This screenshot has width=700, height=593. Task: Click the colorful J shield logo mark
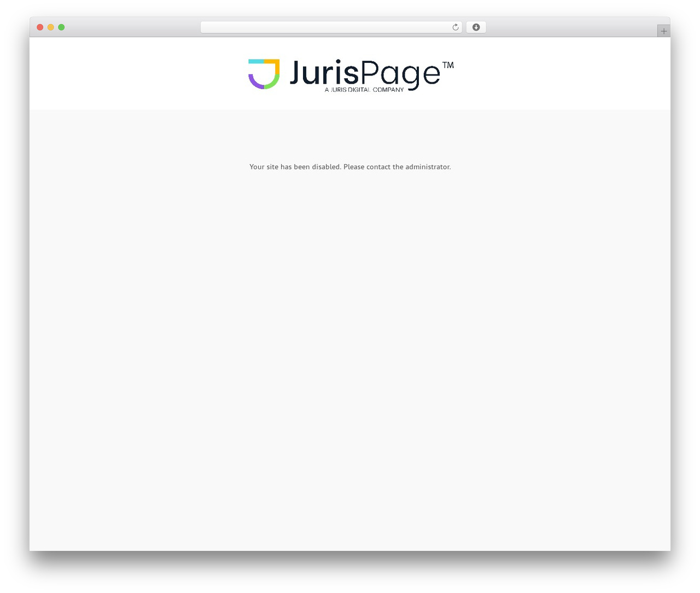click(x=264, y=74)
